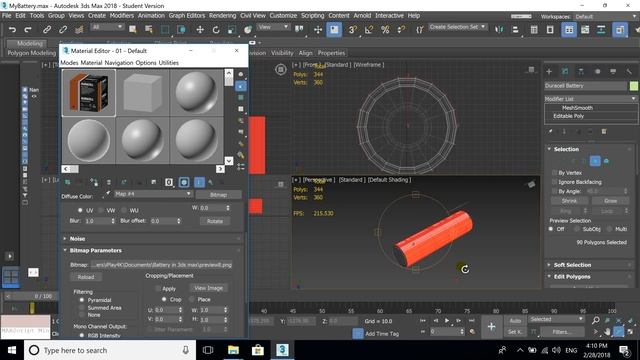Open the Map #4 name dropdown

153,194
